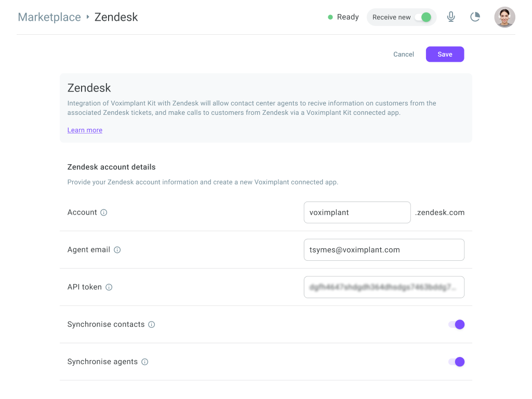Focus the Account name input field
532x399 pixels.
pos(357,212)
